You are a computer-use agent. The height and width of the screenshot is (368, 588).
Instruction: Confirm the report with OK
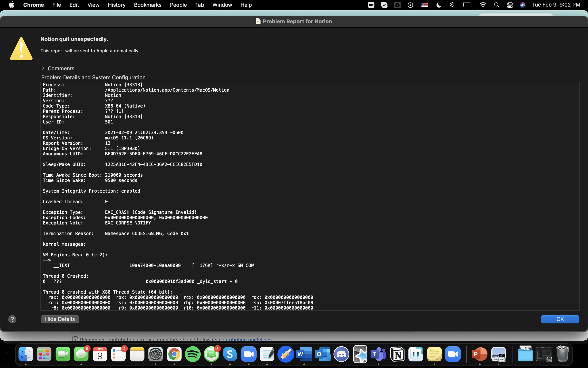pyautogui.click(x=560, y=319)
